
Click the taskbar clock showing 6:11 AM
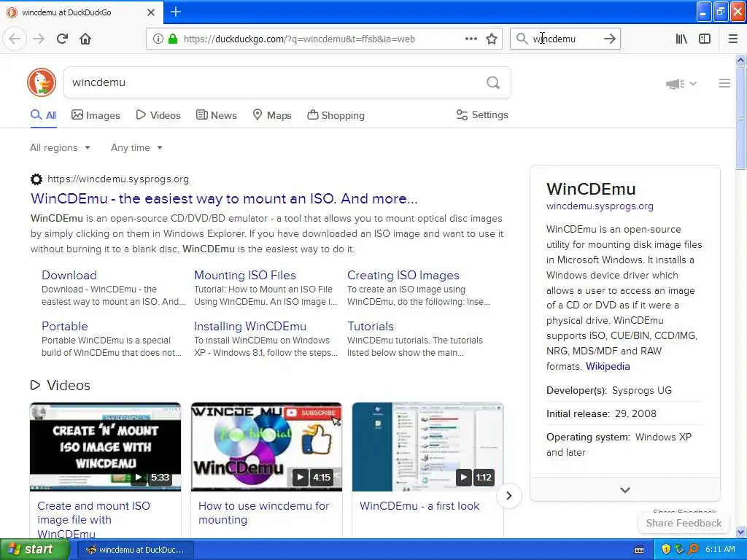(x=720, y=550)
